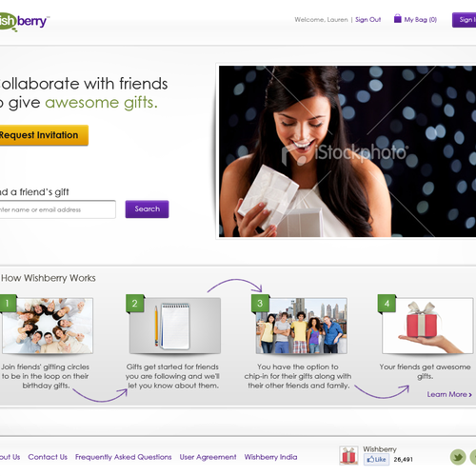The width and height of the screenshot is (476, 476).
Task: Click the purple Search button
Action: point(147,209)
